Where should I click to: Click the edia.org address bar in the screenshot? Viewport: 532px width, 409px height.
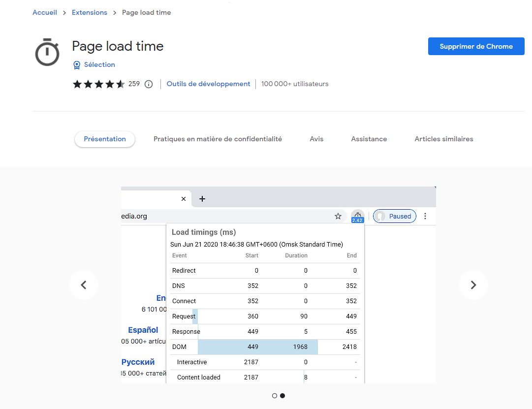pos(234,216)
